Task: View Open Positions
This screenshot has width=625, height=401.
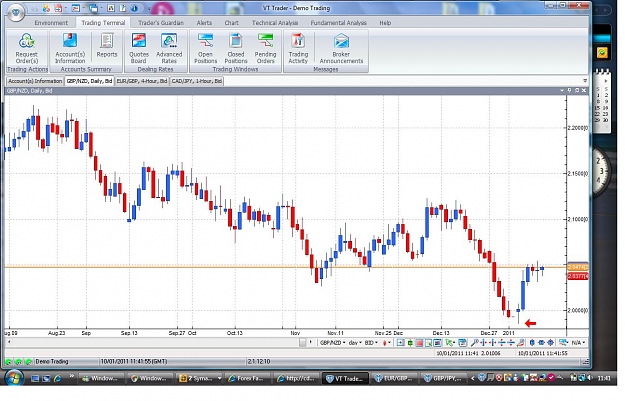Action: tap(205, 49)
